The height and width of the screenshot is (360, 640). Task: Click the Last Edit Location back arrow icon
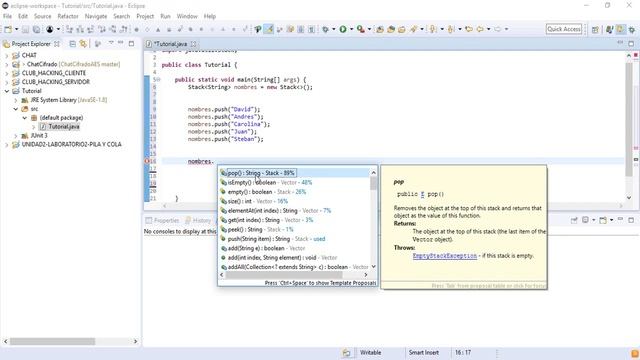pos(469,29)
